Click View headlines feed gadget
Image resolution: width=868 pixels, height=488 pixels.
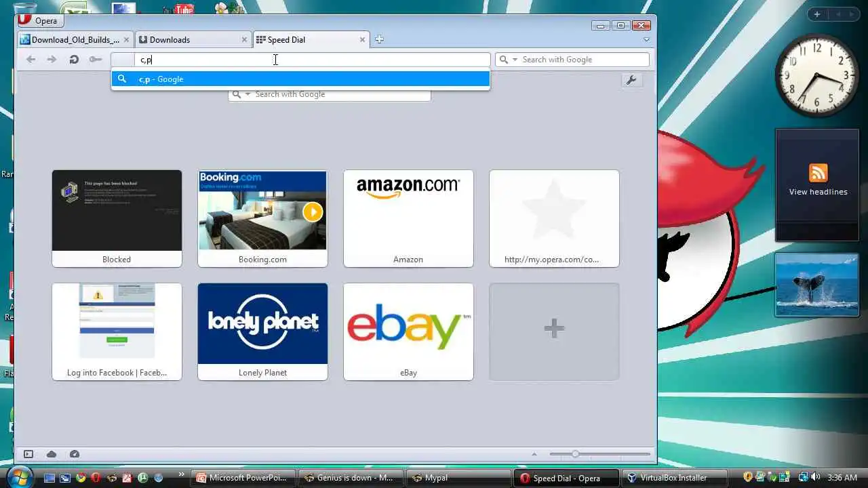pos(818,192)
